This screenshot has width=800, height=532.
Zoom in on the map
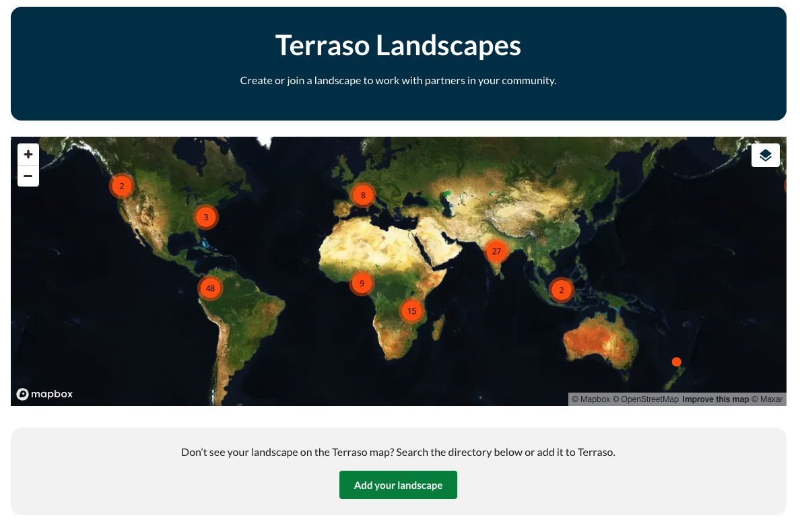tap(28, 154)
